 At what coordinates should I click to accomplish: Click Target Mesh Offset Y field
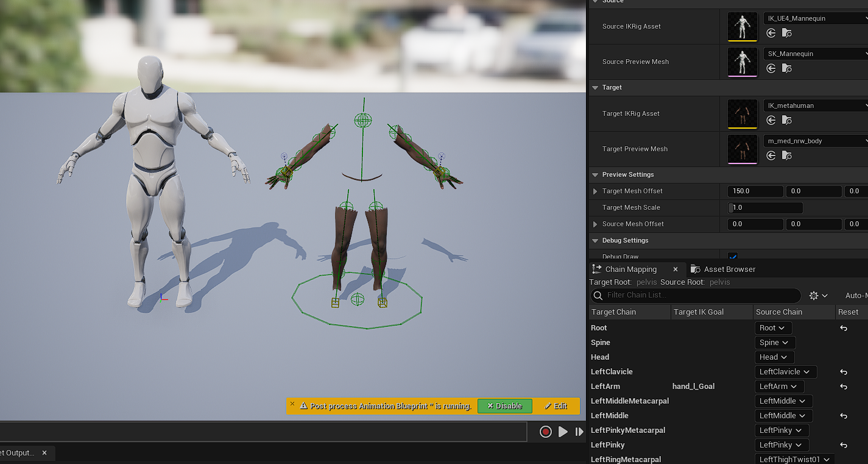814,191
